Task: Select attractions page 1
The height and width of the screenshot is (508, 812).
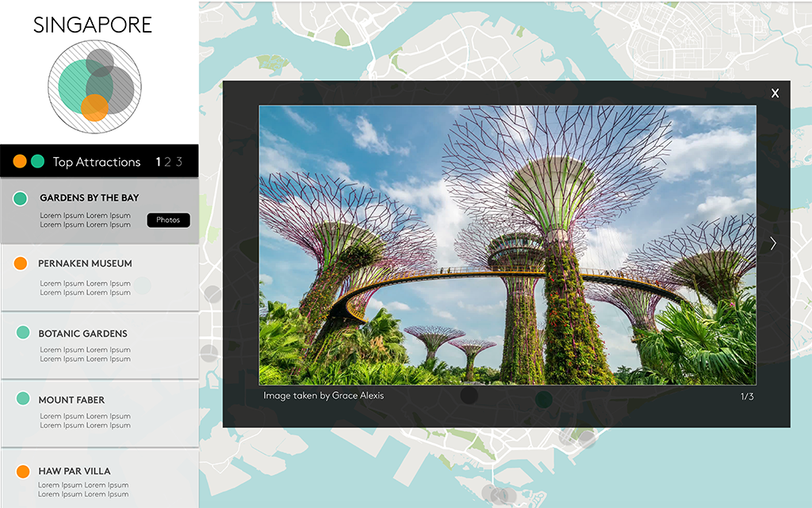Action: [158, 162]
